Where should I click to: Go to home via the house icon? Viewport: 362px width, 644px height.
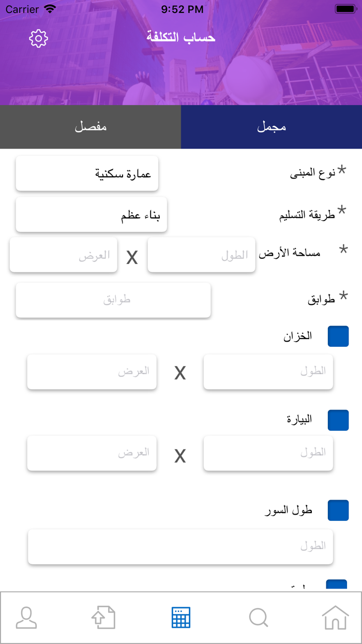pyautogui.click(x=336, y=617)
